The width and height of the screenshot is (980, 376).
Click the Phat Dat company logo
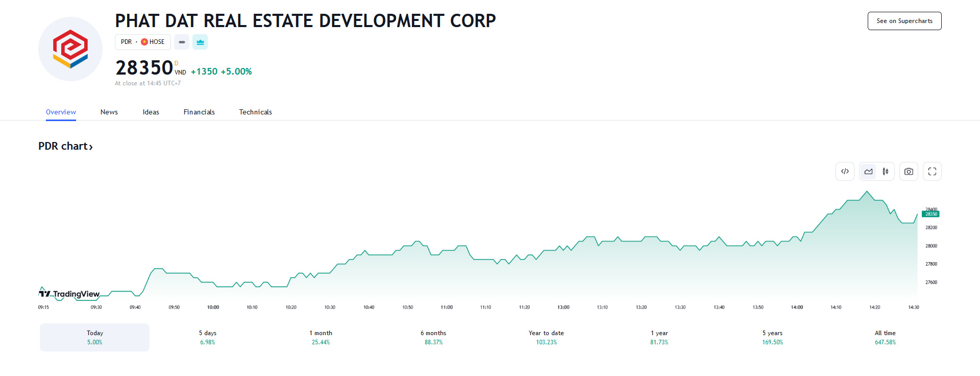[70, 49]
